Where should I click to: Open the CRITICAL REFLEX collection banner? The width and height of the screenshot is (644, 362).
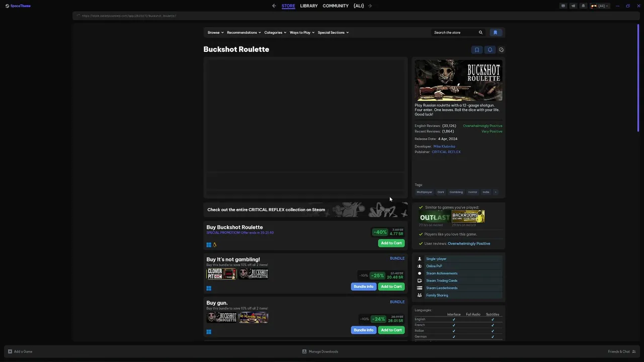click(x=305, y=210)
